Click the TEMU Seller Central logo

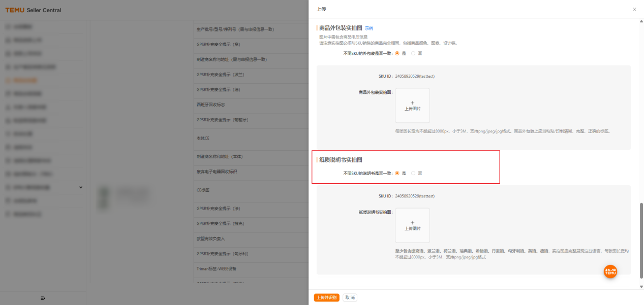coord(33,10)
